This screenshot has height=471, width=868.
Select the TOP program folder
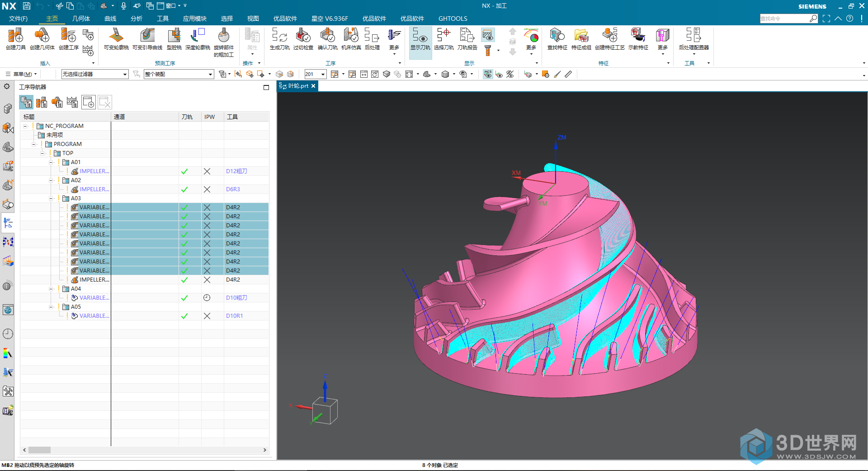pos(67,153)
